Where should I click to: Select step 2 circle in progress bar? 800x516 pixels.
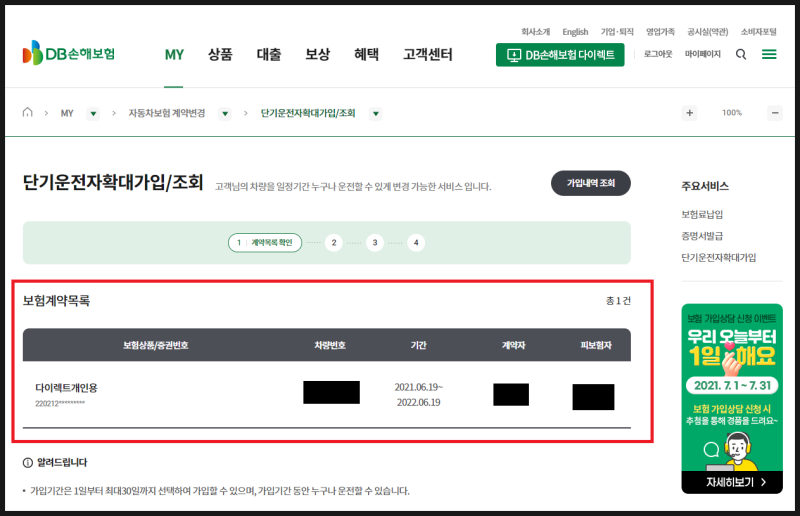[x=334, y=242]
